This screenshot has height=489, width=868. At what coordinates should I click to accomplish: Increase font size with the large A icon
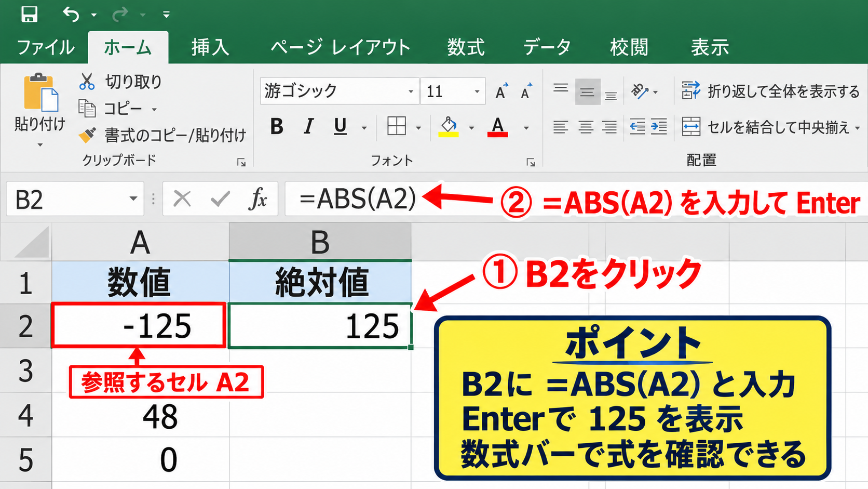(501, 91)
